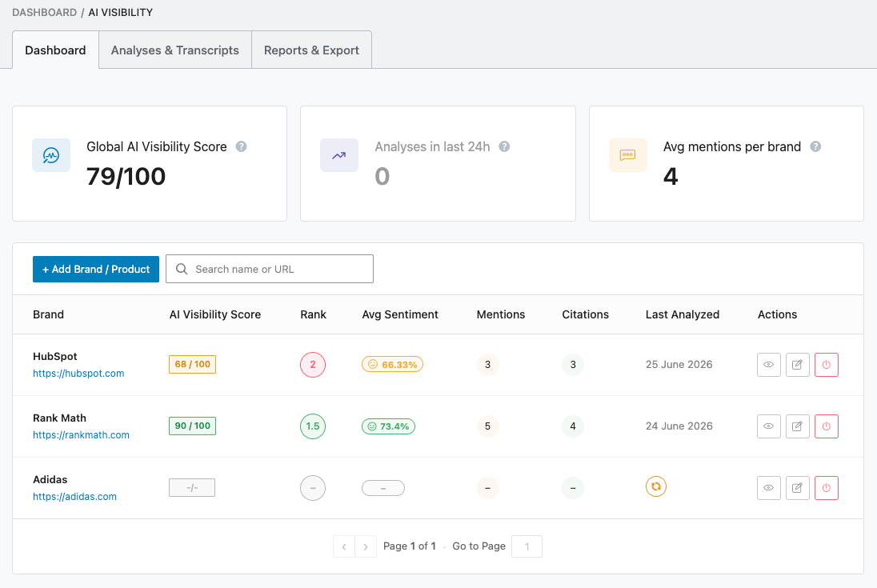Edit the Rank Math brand entry
The image size is (877, 588).
[x=798, y=426]
